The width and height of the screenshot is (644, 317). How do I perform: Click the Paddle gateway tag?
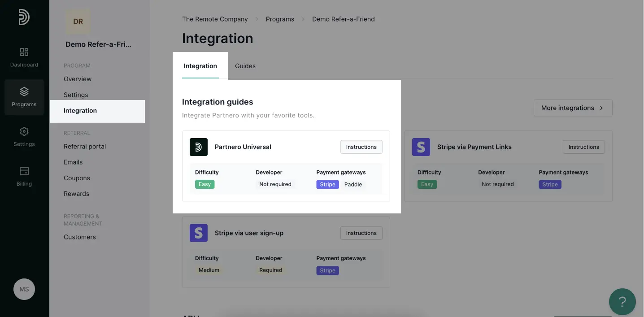[x=353, y=184]
